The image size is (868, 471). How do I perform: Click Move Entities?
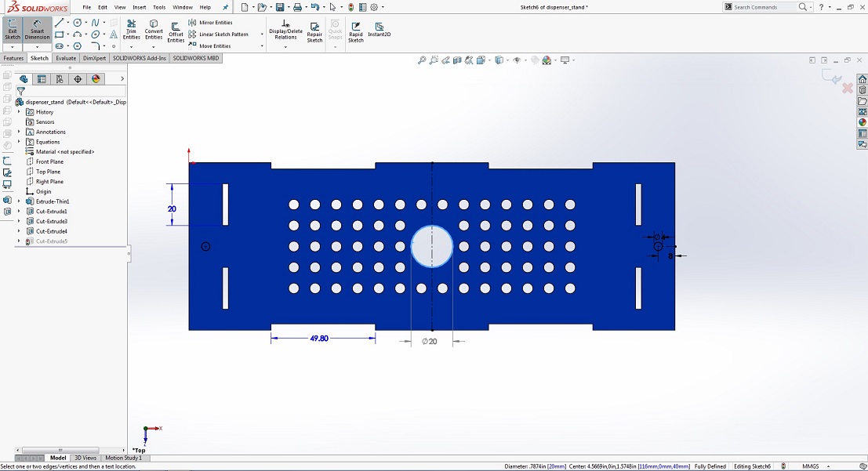coord(209,46)
